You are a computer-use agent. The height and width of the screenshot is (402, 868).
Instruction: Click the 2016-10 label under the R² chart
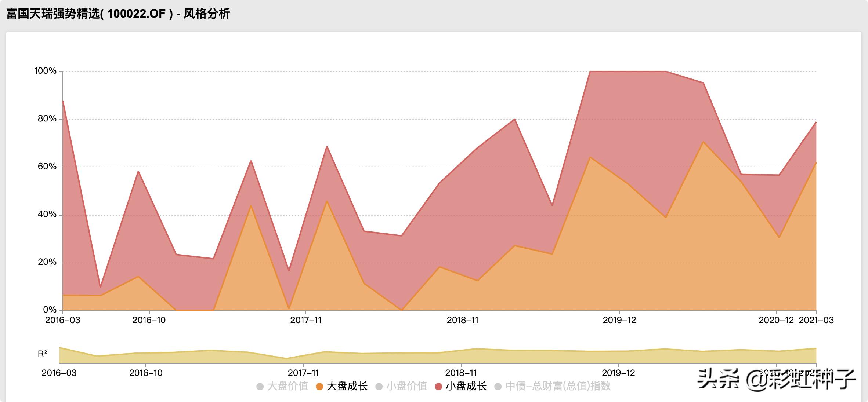[x=146, y=373]
